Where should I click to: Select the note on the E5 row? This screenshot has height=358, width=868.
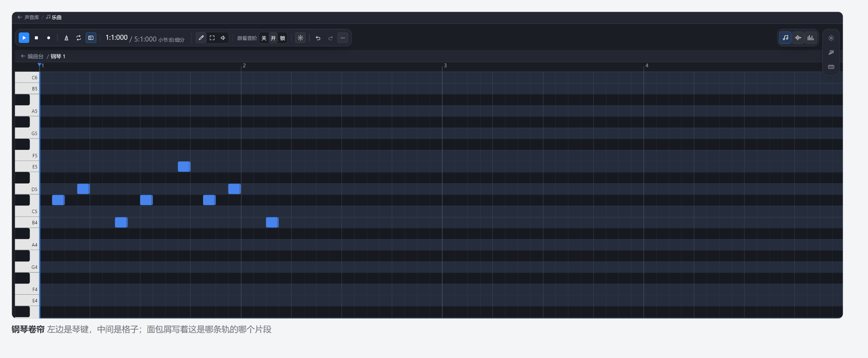pos(184,167)
